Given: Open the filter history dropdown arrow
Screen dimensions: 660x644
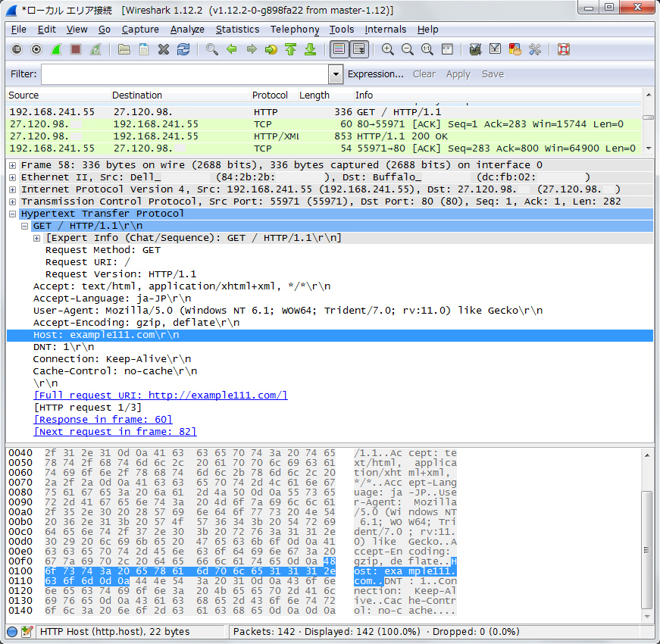Looking at the screenshot, I should (336, 74).
